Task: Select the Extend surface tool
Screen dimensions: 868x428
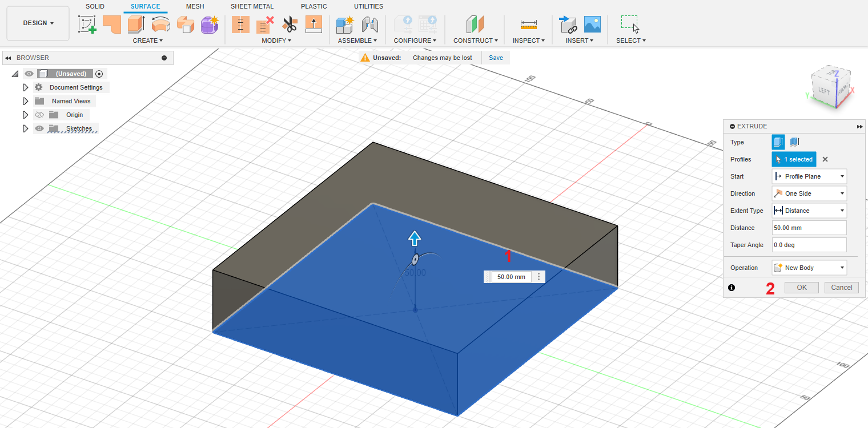Action: click(314, 24)
